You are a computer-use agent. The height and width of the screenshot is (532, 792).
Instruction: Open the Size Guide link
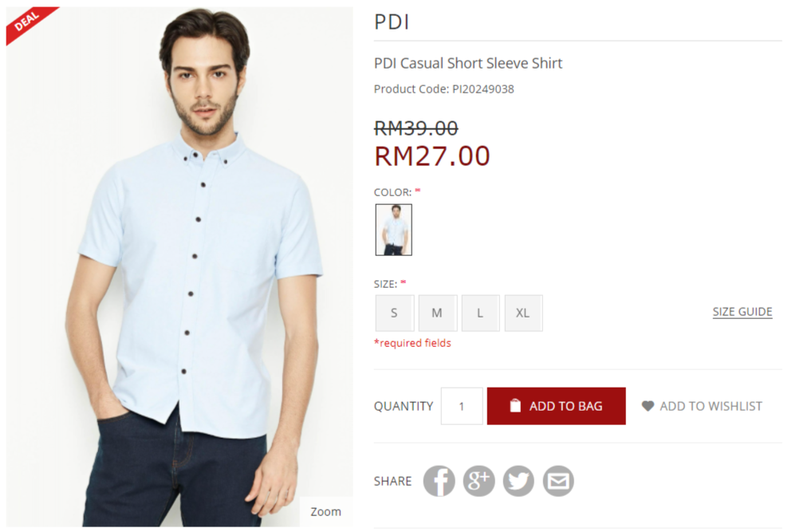pyautogui.click(x=742, y=312)
